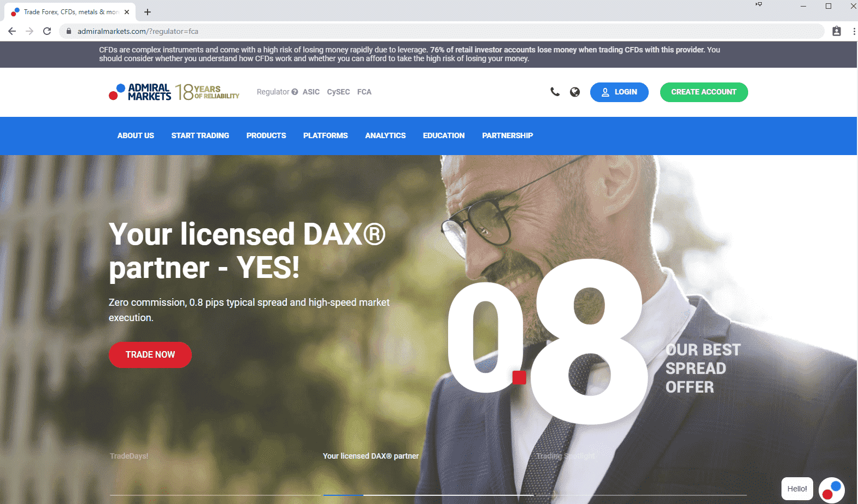Open the globe language selector icon

574,92
